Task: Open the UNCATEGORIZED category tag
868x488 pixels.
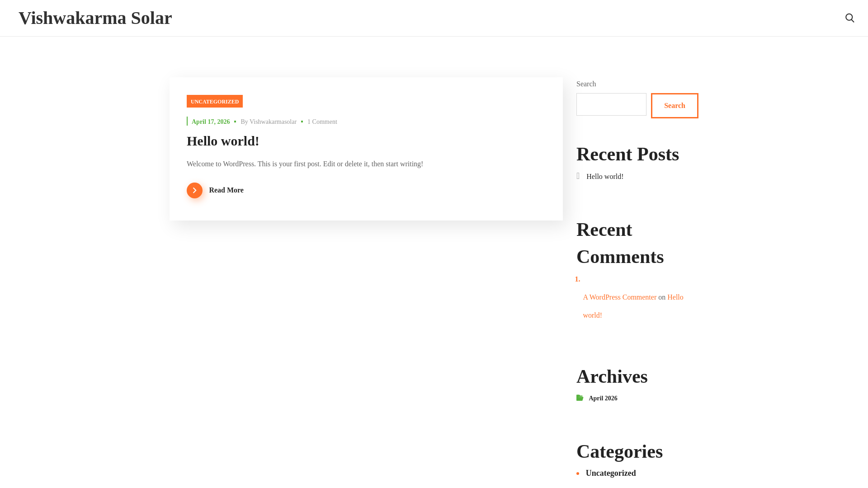Action: 215,101
